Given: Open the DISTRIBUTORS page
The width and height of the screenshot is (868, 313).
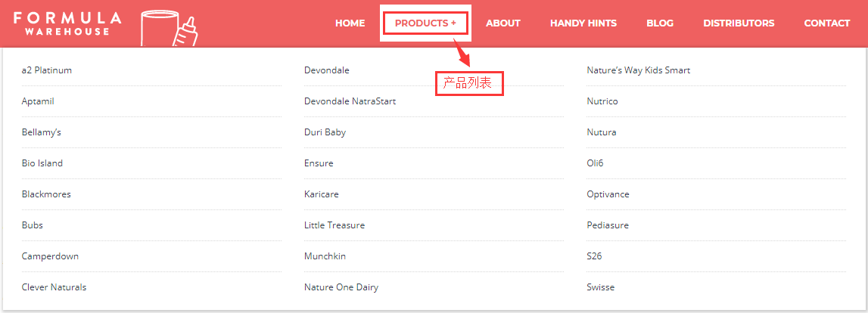Looking at the screenshot, I should [x=739, y=23].
